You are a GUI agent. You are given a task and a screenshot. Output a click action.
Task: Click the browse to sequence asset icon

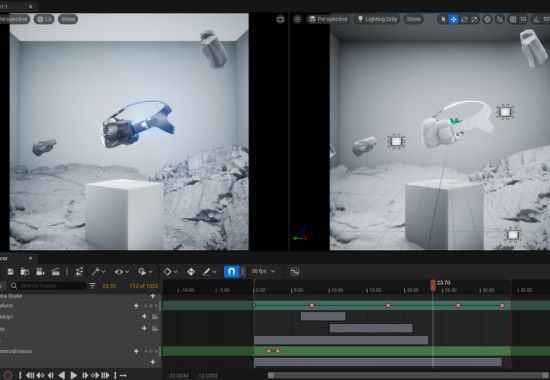point(25,272)
